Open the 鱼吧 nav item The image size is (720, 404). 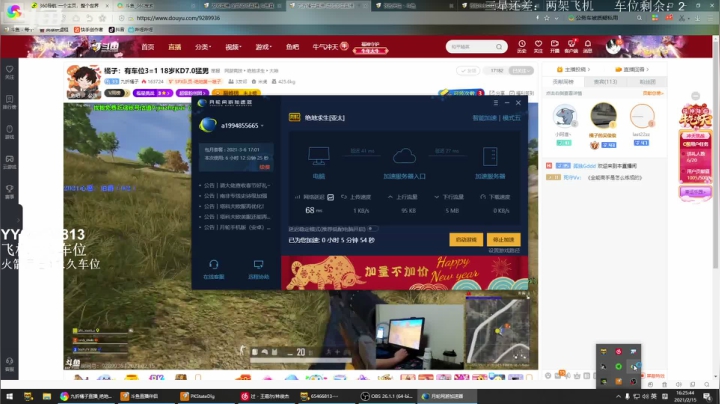click(292, 47)
